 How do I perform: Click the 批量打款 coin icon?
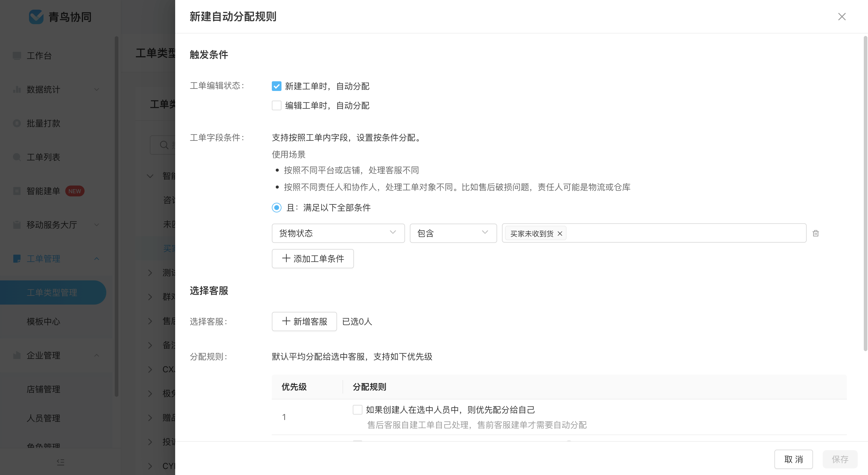(x=17, y=123)
